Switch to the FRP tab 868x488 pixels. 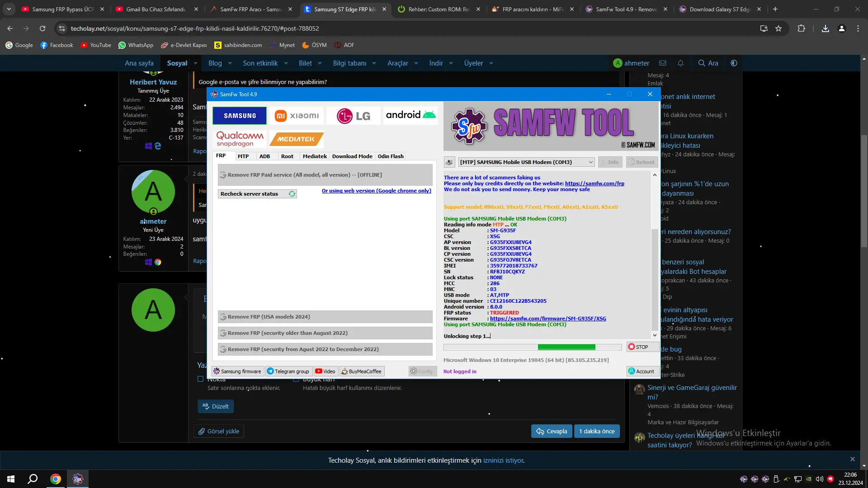(221, 156)
